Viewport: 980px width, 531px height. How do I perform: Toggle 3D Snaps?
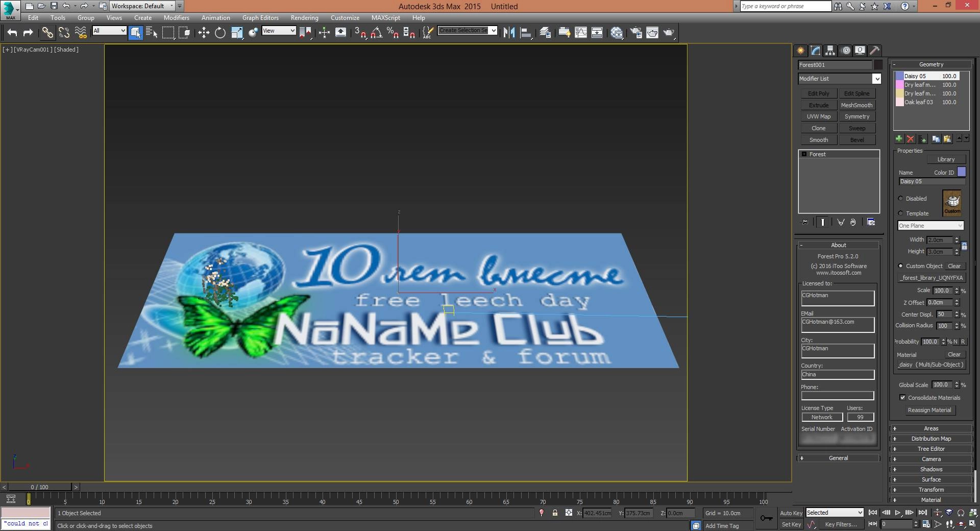point(360,33)
